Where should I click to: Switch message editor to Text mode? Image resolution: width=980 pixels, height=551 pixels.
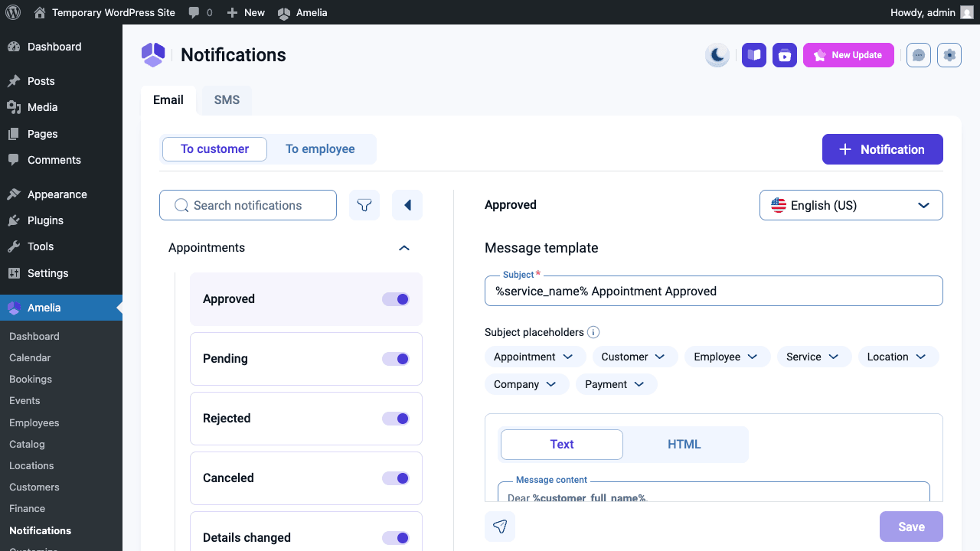click(562, 445)
